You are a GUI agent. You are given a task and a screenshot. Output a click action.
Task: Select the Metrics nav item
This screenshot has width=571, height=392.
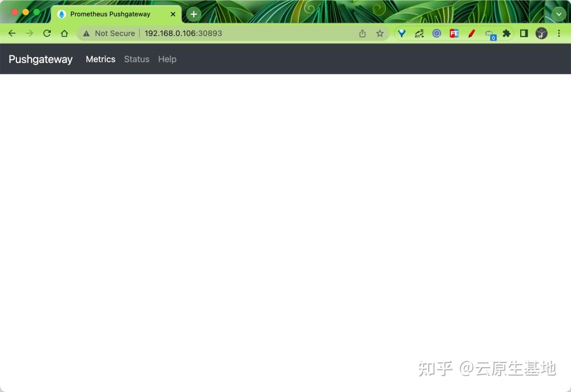point(100,59)
